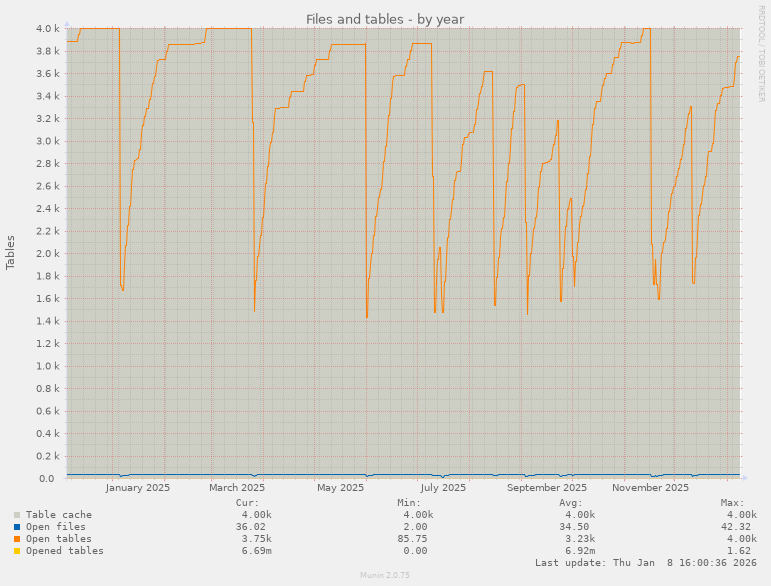Click the 'Munin 2.0.75' footer text
This screenshot has width=771, height=586.
[385, 575]
